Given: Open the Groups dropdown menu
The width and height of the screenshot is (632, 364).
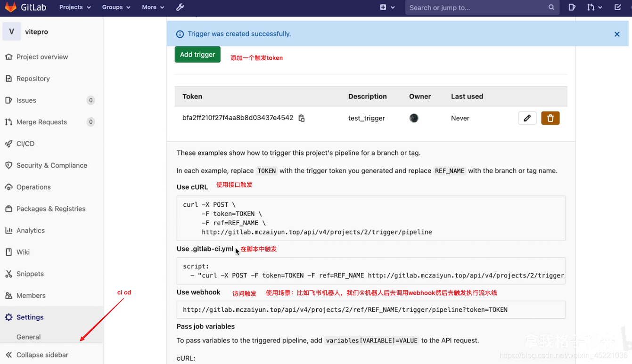Looking at the screenshot, I should click(116, 7).
